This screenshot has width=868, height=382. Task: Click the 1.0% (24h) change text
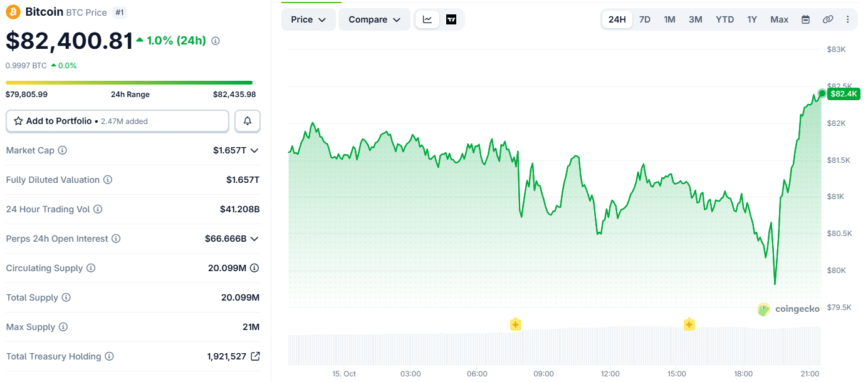click(177, 41)
